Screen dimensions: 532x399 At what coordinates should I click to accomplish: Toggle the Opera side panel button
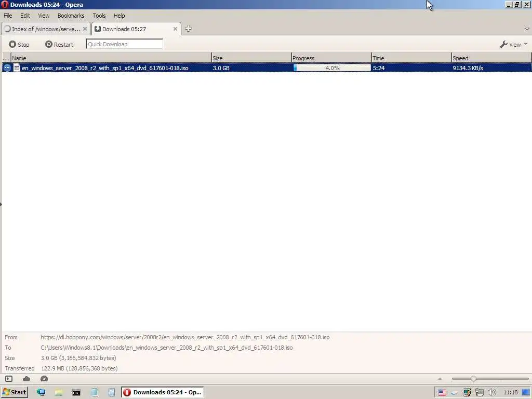tap(9, 379)
